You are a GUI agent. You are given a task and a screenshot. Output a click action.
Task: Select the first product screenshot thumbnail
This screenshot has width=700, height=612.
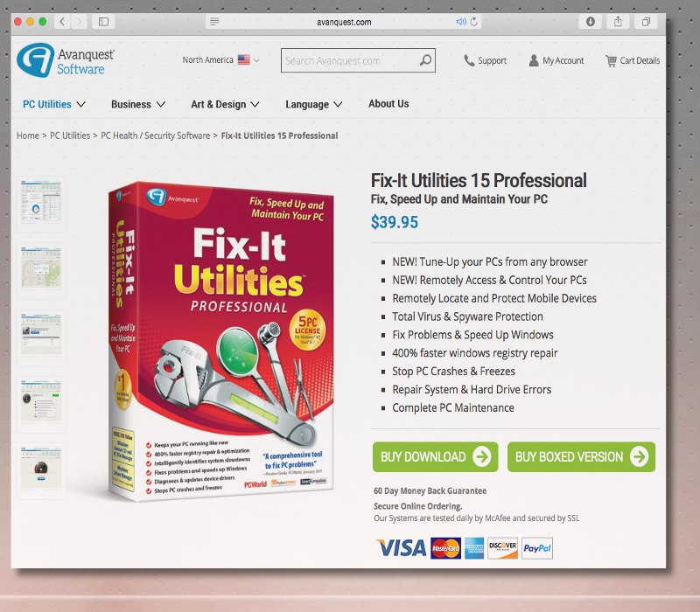[x=41, y=202]
